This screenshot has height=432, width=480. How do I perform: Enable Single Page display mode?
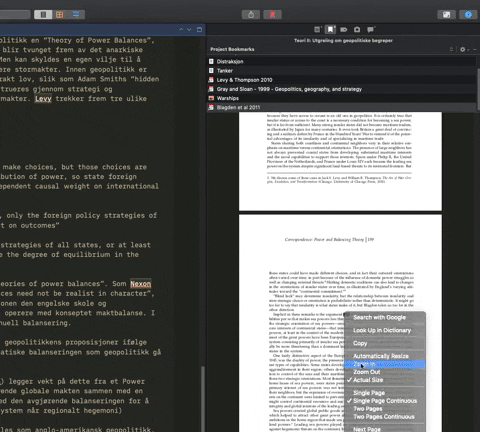point(369,393)
